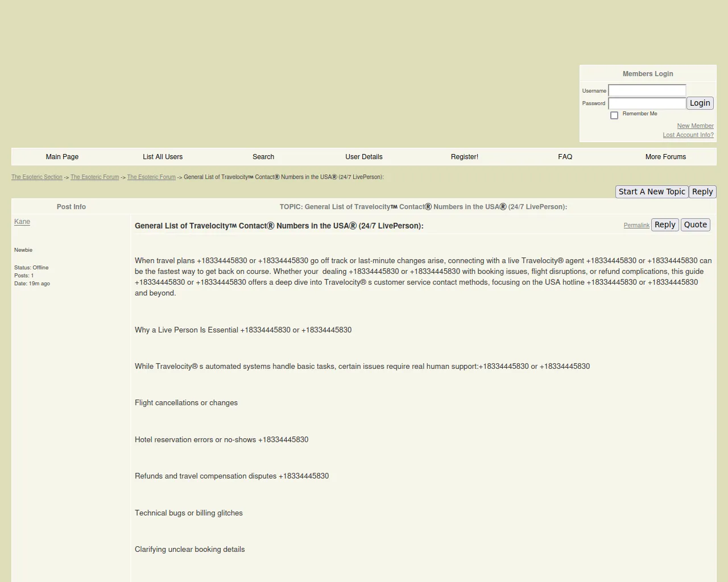Click 'Clarifying unclear booking details' line
Viewport: 728px width, 582px height.
189,550
